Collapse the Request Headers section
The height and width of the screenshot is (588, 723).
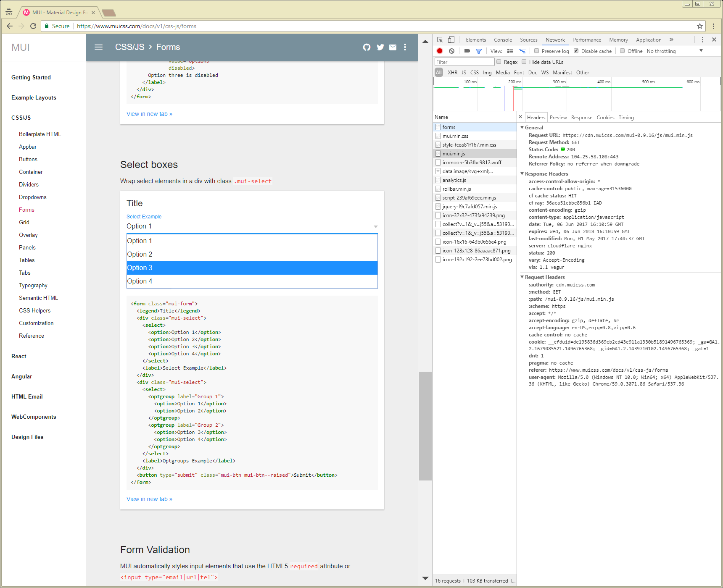tap(522, 277)
